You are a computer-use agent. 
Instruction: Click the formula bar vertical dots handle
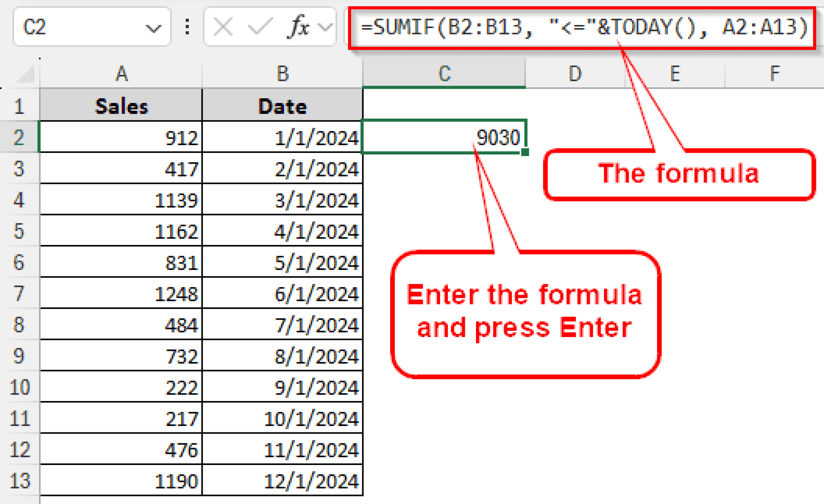[x=187, y=27]
